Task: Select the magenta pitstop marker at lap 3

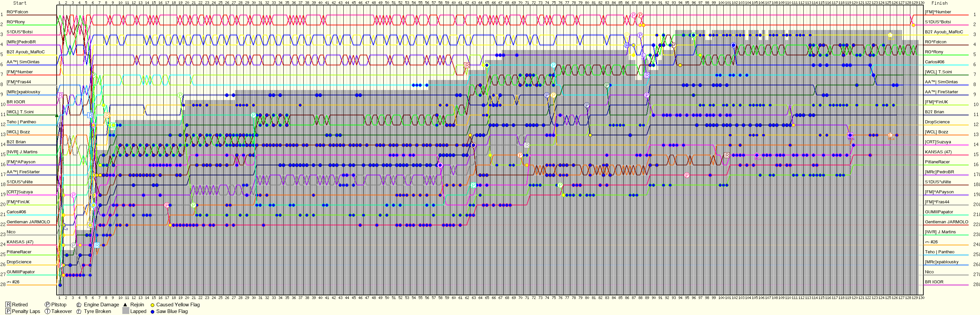Action: click(73, 195)
